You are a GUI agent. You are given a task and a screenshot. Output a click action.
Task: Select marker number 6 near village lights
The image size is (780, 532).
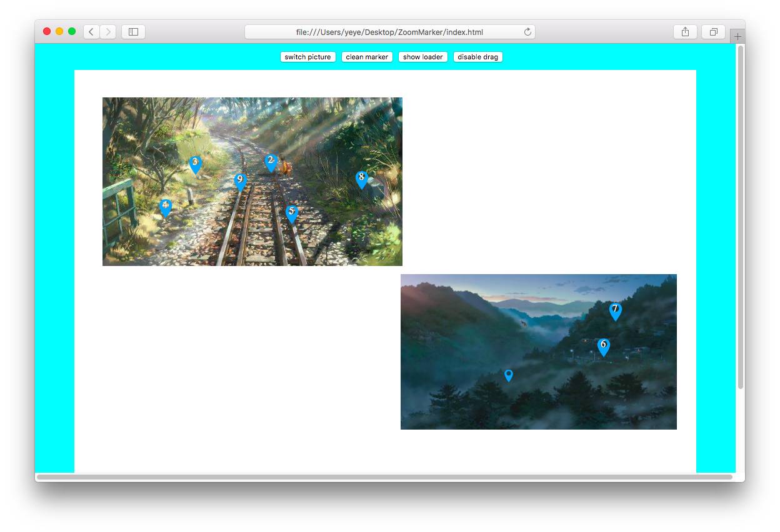[x=603, y=347]
